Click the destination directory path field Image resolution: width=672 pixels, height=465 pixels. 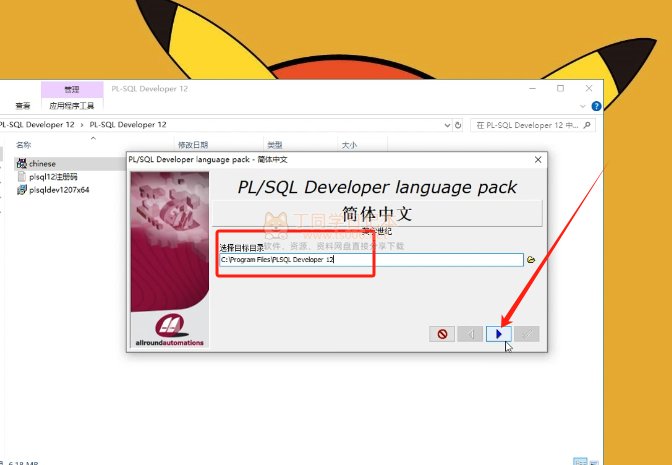[371, 260]
